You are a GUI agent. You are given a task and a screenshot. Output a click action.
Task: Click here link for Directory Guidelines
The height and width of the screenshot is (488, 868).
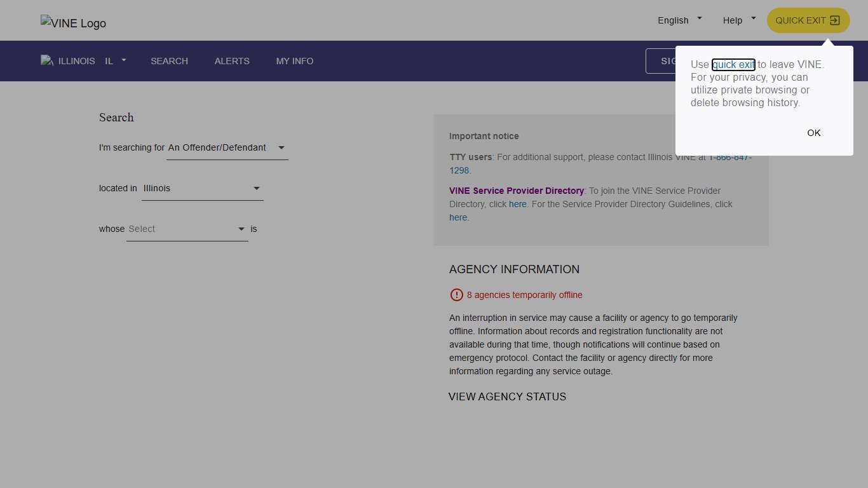point(458,217)
